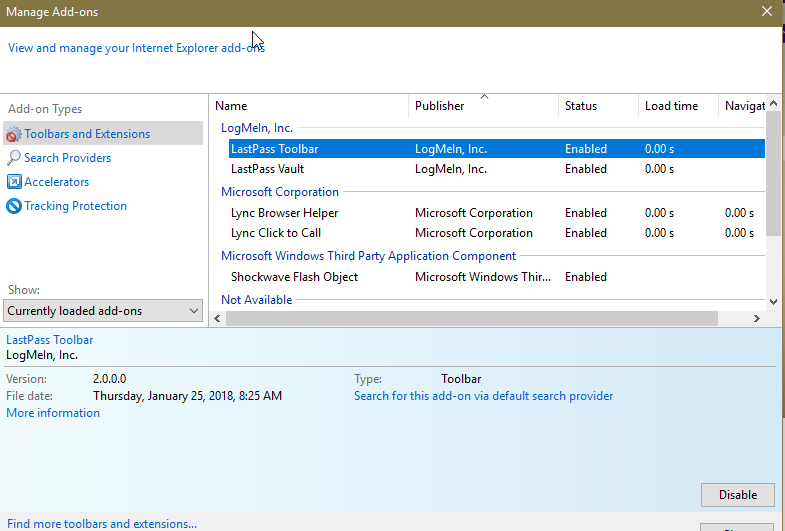Image resolution: width=785 pixels, height=531 pixels.
Task: Open the Currently loaded add-ons dropdown
Action: 104,311
